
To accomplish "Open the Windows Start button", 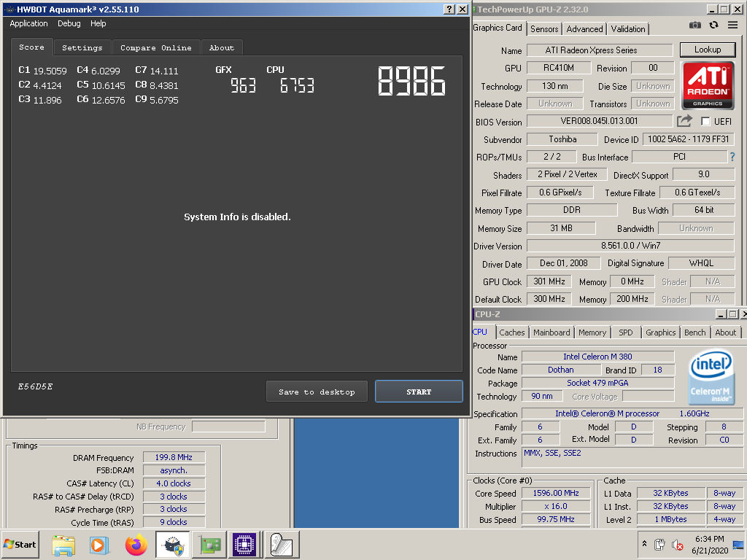I will click(x=20, y=544).
